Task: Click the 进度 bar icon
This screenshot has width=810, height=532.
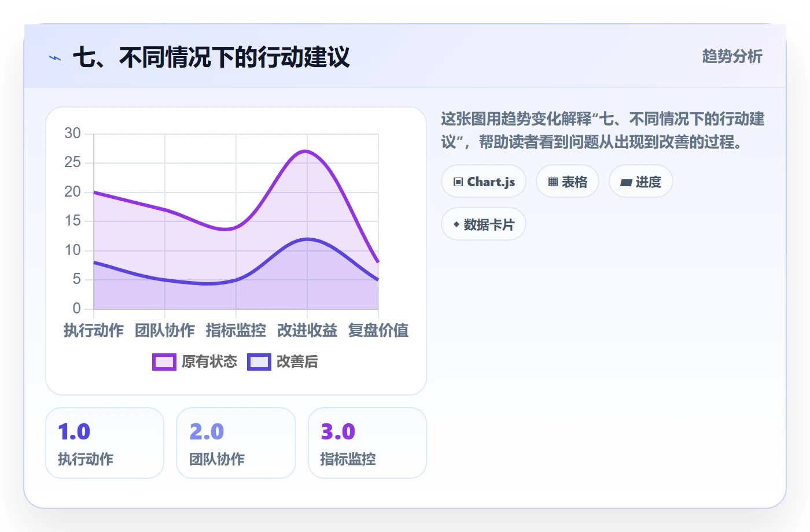Action: [x=626, y=183]
